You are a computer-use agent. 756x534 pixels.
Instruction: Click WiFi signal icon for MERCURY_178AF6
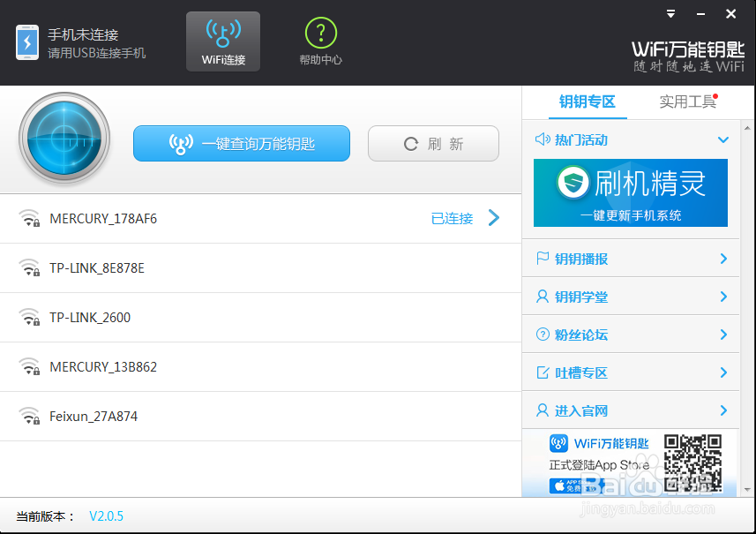(29, 219)
